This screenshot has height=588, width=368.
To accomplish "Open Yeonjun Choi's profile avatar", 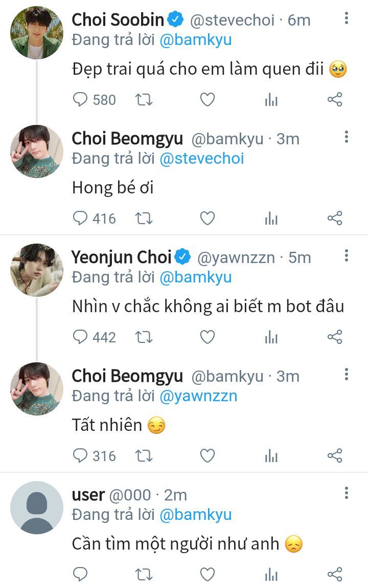I will (37, 270).
